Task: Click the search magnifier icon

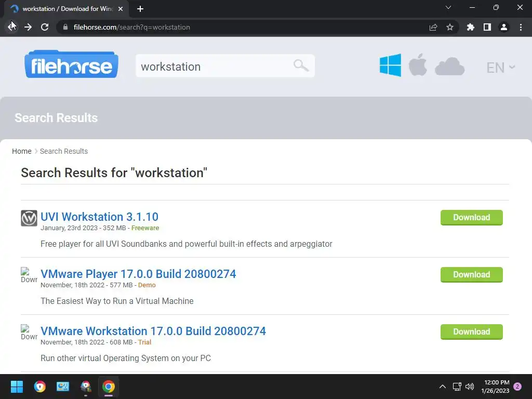Action: tap(301, 65)
